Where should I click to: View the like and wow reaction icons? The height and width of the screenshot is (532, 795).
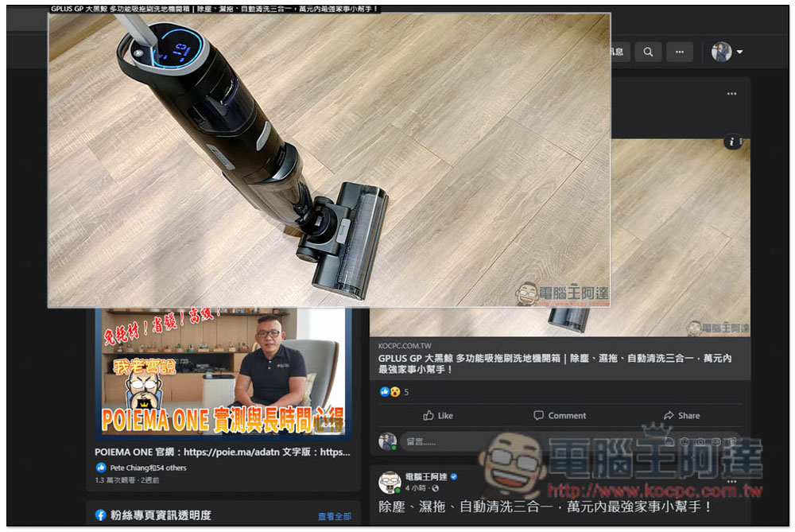[390, 391]
